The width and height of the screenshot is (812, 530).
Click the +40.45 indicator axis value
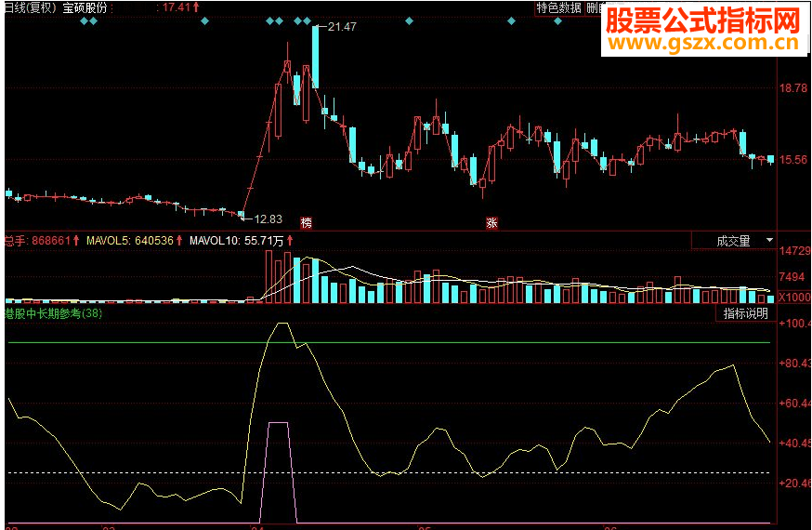tap(795, 443)
